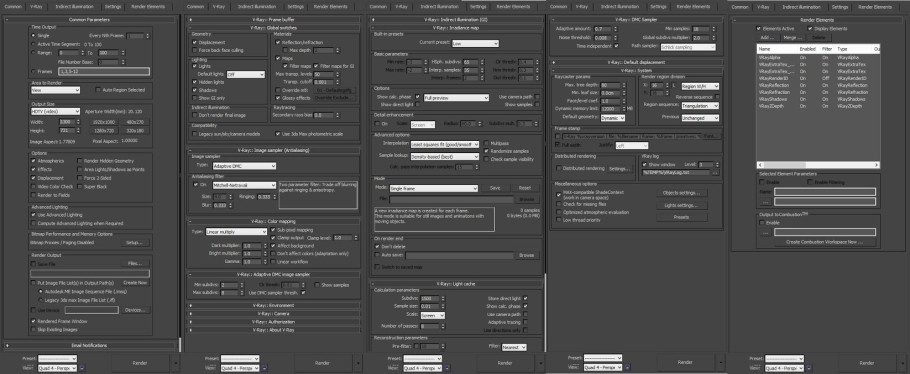Click the dots button in Output to Combustion
The width and height of the screenshot is (910, 374).
pos(765,232)
